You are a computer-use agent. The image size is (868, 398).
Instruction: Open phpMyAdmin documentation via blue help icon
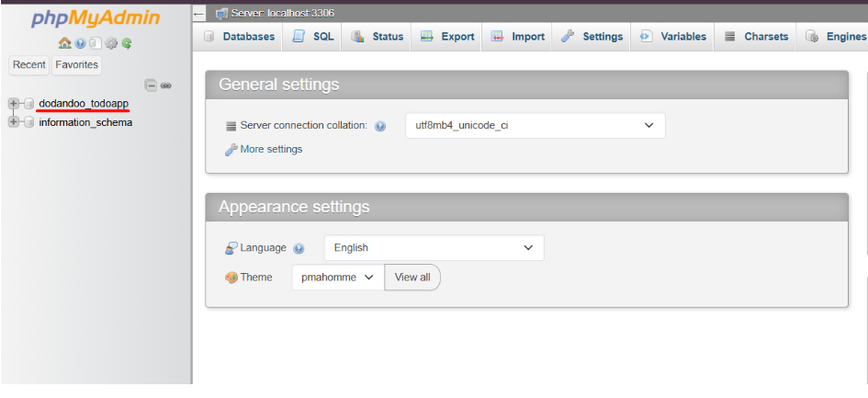[x=80, y=43]
